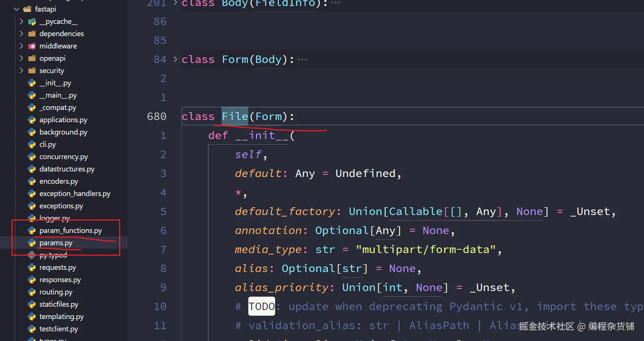Screen dimensions: 644x341
Task: Click the Python icon beside _compat.py
Action: click(32, 107)
